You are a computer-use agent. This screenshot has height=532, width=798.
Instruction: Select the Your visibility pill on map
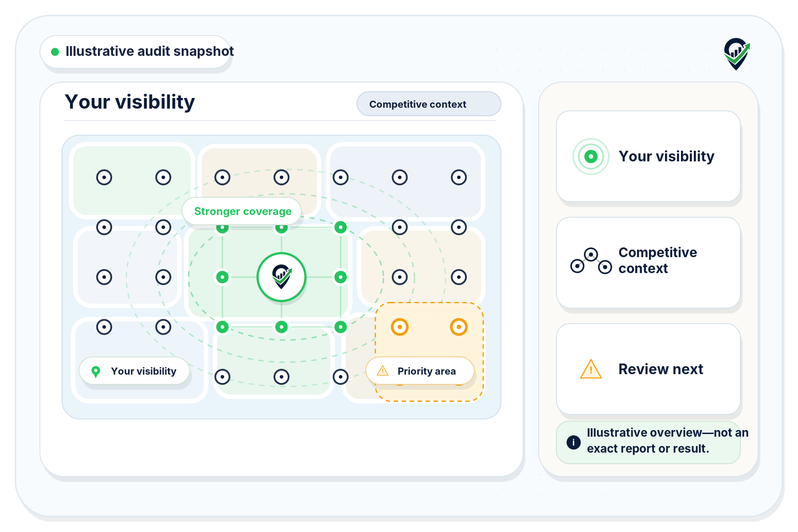pos(134,371)
